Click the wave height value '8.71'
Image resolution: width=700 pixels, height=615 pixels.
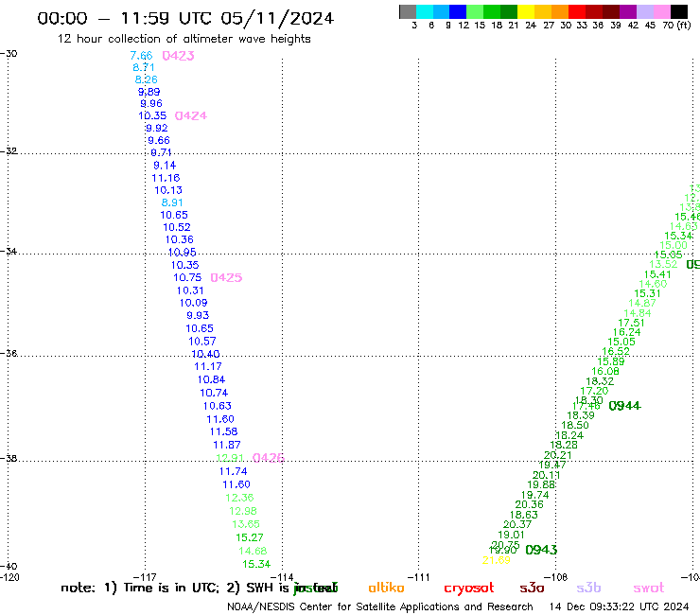[x=144, y=68]
